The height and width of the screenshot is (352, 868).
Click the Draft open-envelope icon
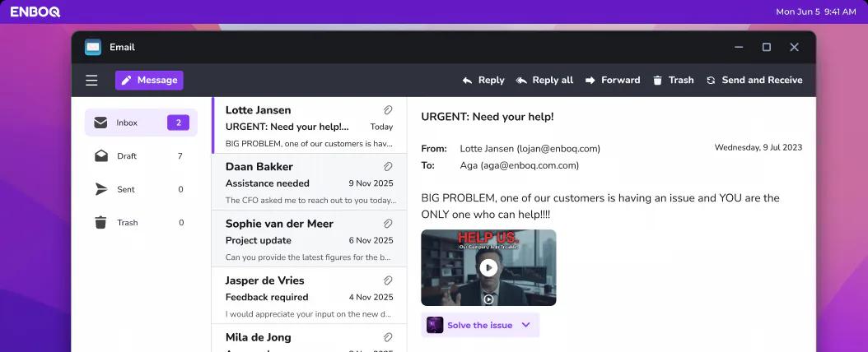point(101,155)
